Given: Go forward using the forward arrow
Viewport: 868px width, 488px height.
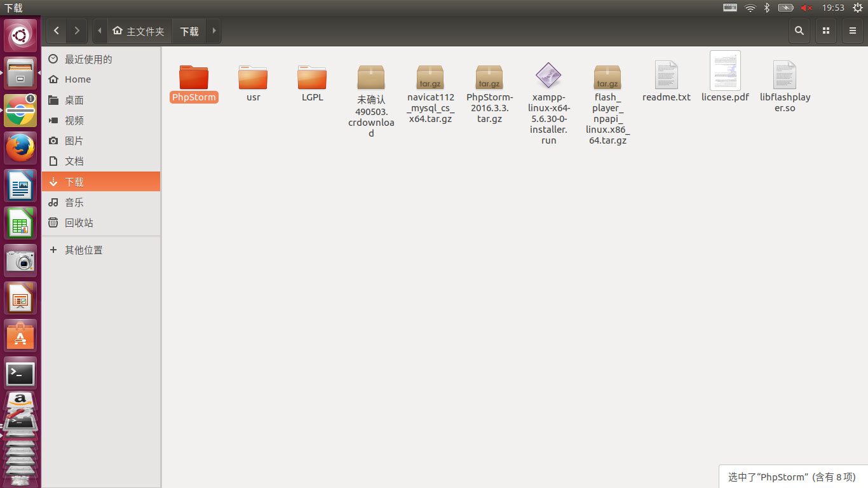Looking at the screenshot, I should pyautogui.click(x=77, y=30).
